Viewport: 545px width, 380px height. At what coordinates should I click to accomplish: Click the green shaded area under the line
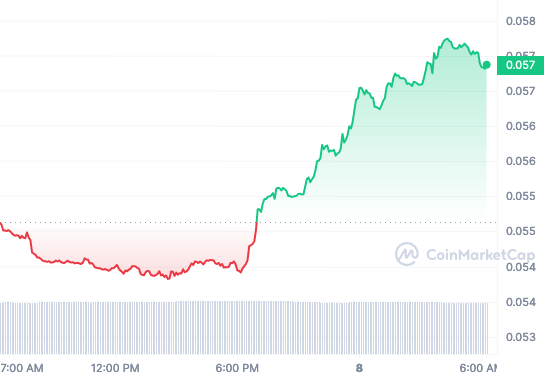pos(400,146)
